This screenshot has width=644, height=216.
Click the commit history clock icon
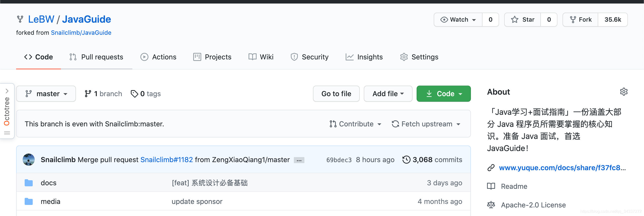(x=406, y=160)
